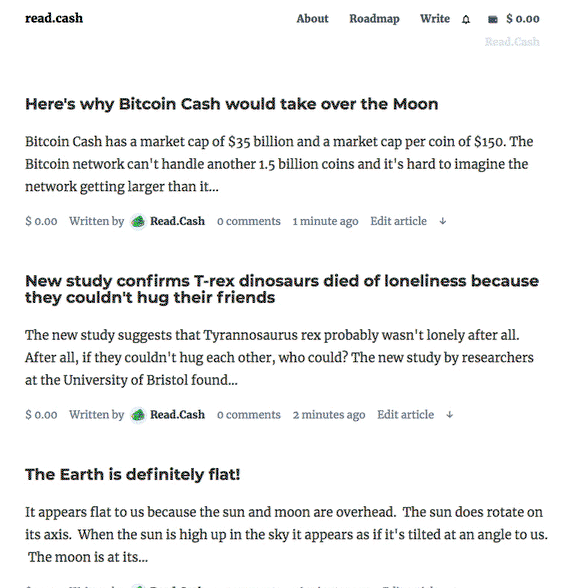Open The Earth is definitely flat! article
Screen dimensions: 564x588
pyautogui.click(x=132, y=474)
